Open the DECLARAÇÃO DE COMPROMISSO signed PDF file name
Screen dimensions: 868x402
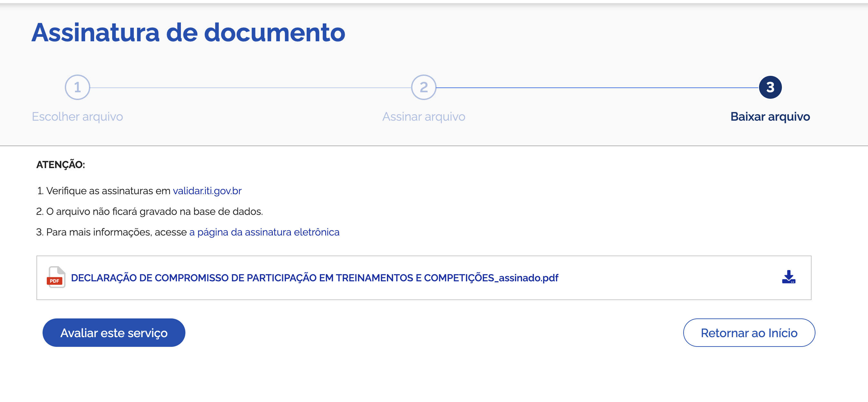pos(314,278)
